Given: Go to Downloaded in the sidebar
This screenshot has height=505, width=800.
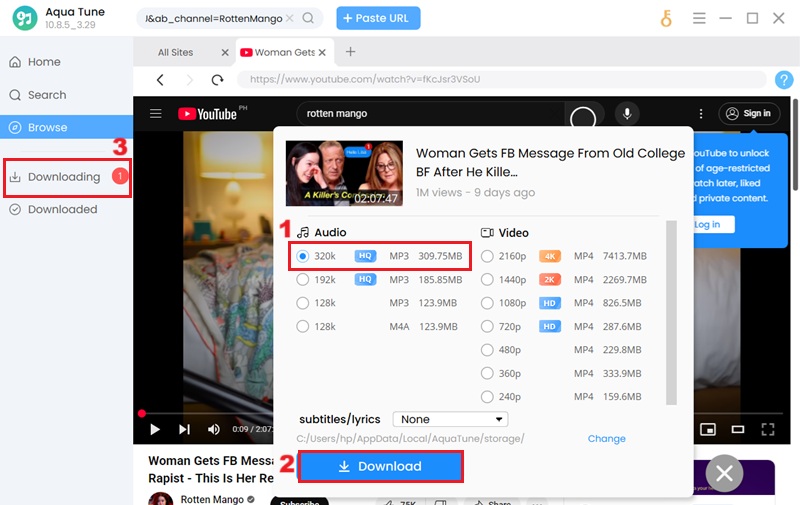Looking at the screenshot, I should 62,209.
